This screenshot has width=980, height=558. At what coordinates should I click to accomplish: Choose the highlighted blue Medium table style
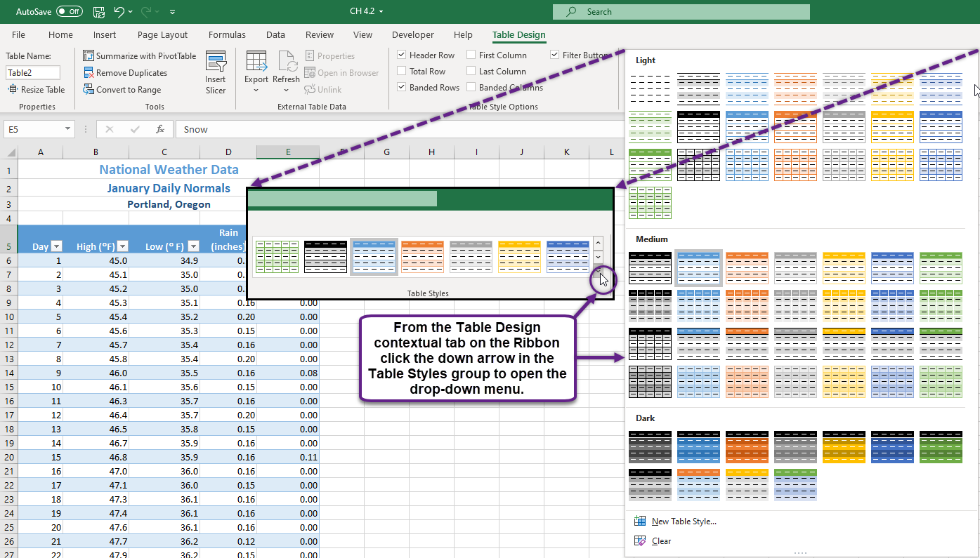pyautogui.click(x=699, y=268)
